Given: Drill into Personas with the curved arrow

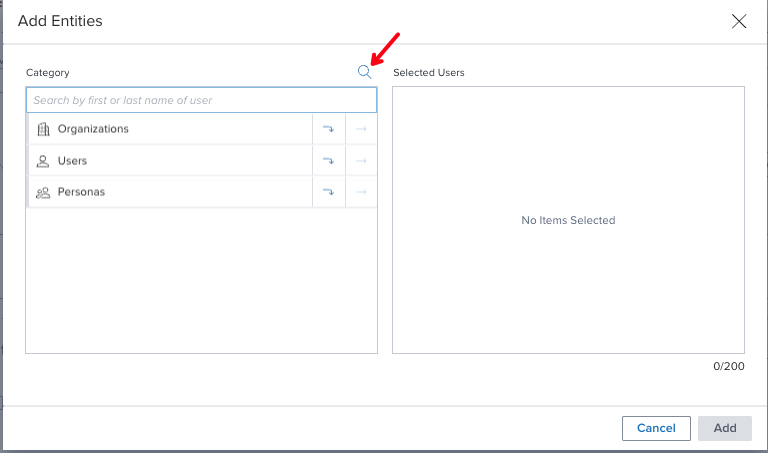Looking at the screenshot, I should point(329,192).
